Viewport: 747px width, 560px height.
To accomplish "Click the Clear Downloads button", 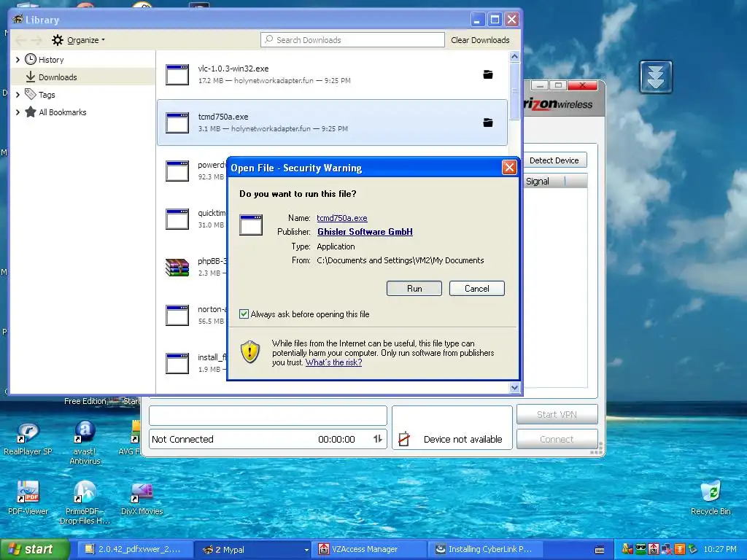I will [x=480, y=40].
